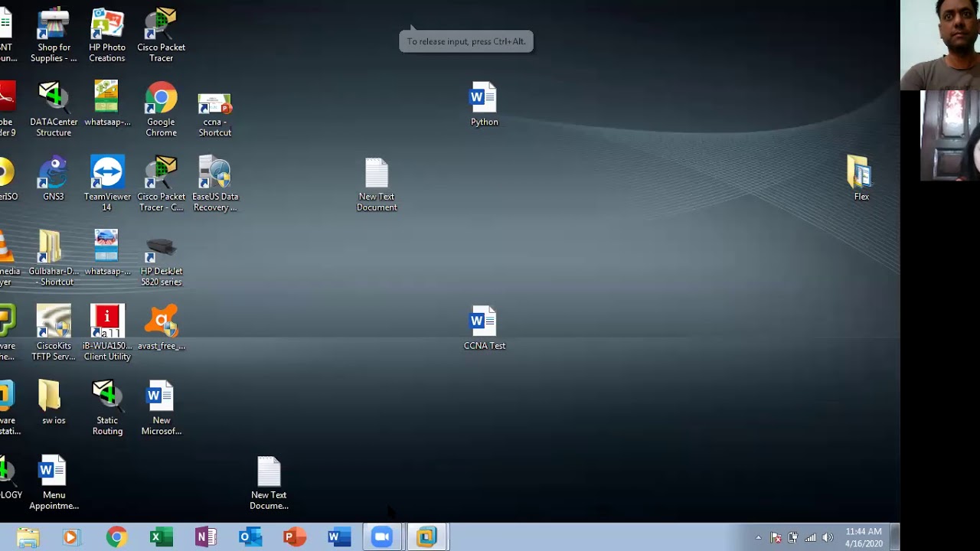980x551 pixels.
Task: Select the New Microsof... Word document
Action: (x=161, y=408)
